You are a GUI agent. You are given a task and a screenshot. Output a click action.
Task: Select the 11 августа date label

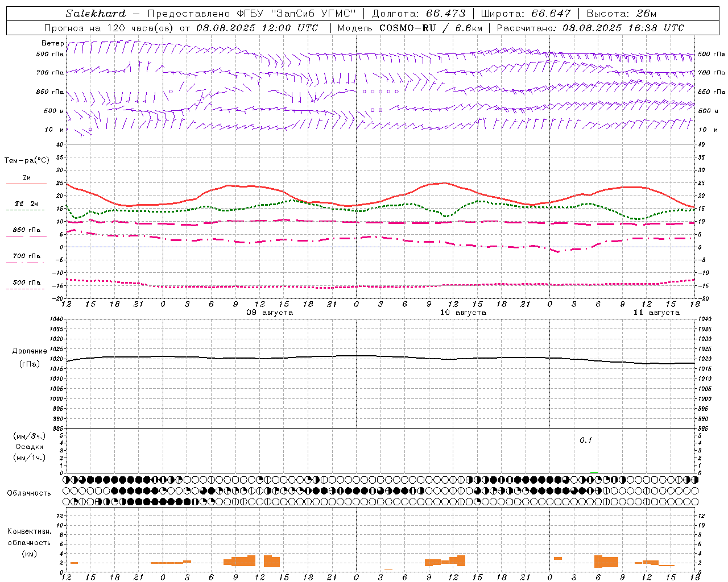coord(656,313)
